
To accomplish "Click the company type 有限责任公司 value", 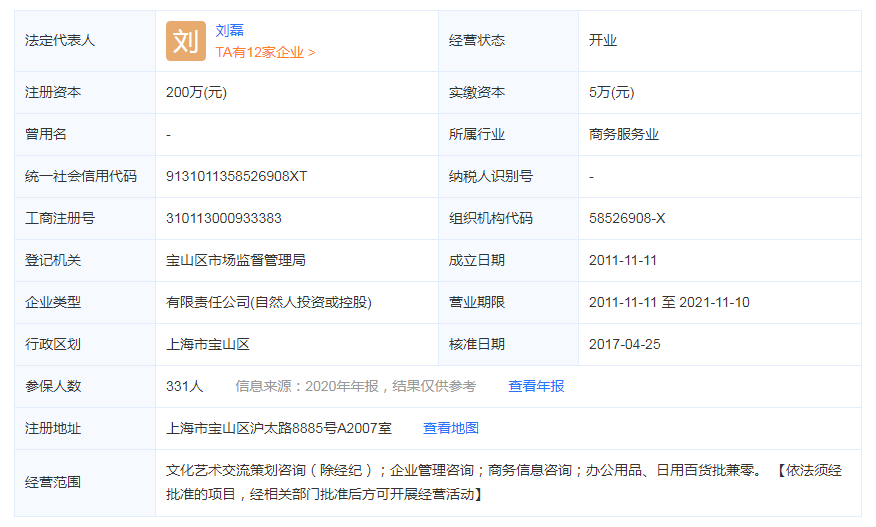I will pos(261,302).
